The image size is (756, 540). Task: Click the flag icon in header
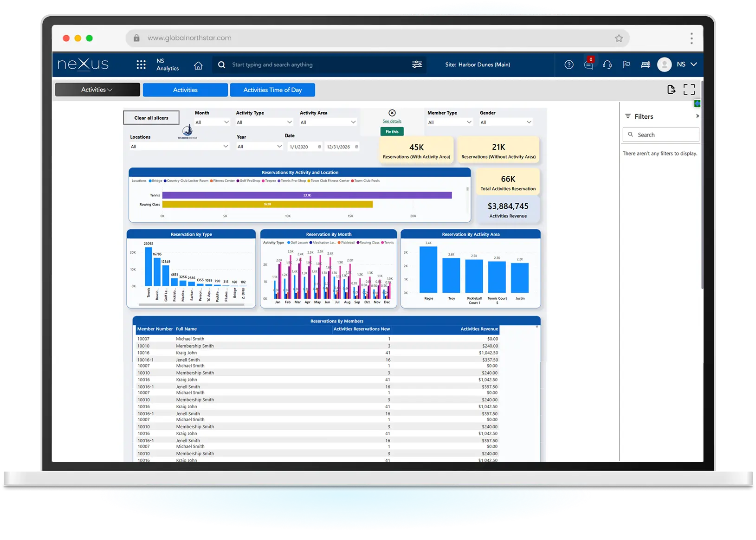[626, 64]
